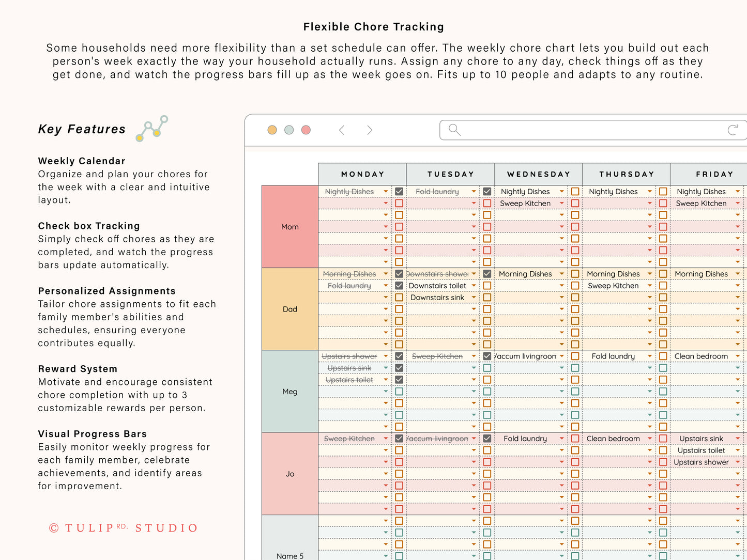Check Jo's Thursday Clean bedroom checkbox
Image resolution: width=747 pixels, height=560 pixels.
(663, 439)
